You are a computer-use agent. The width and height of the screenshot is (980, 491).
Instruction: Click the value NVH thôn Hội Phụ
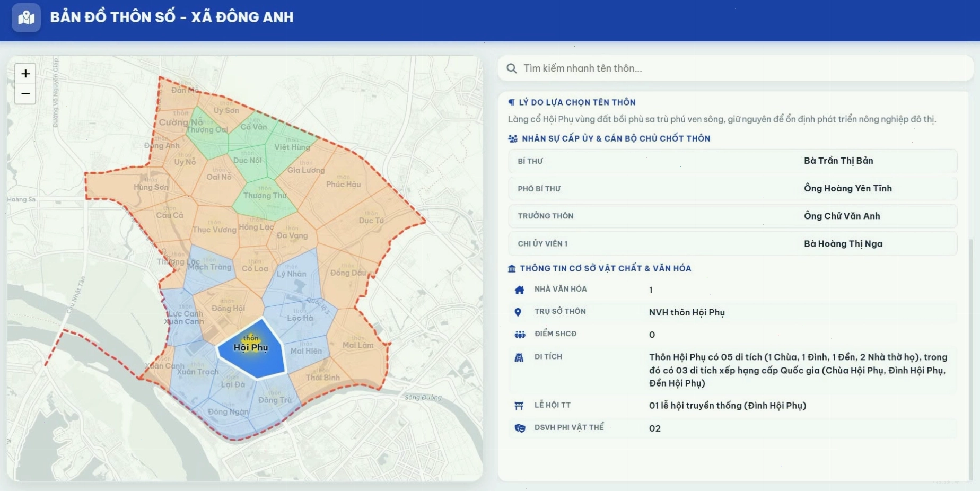click(x=687, y=313)
